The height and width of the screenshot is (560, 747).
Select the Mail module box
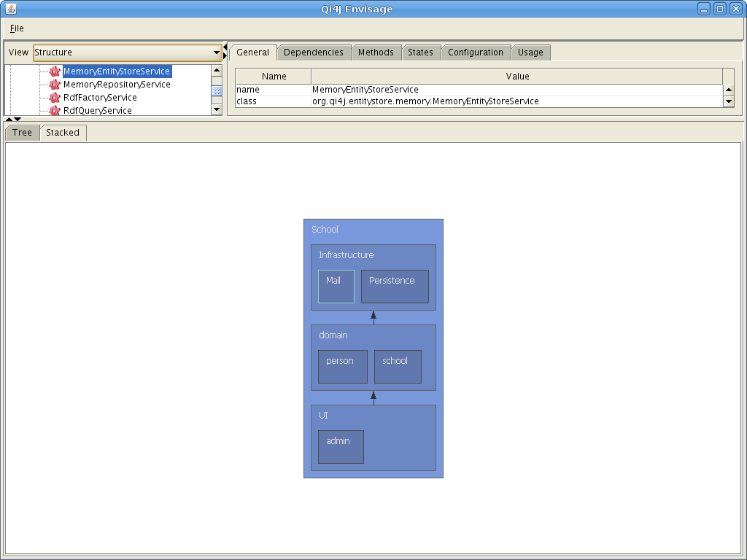(x=336, y=287)
